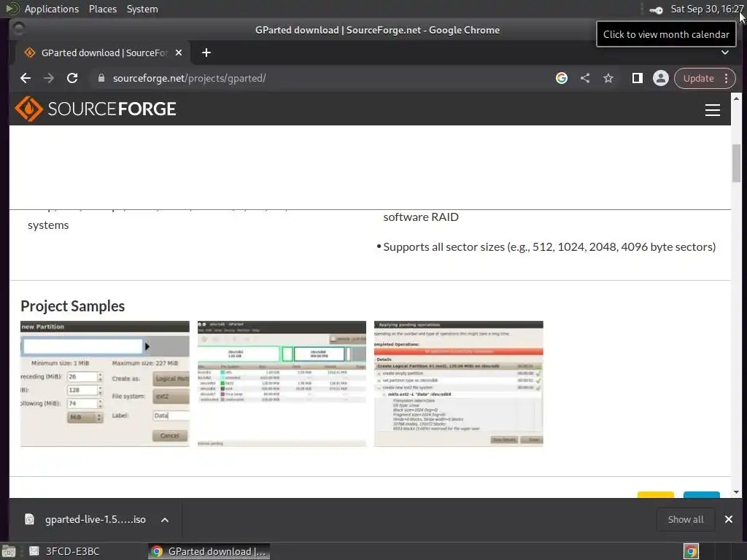Expand the gparted-live download options chevron
The image size is (747, 560).
(x=165, y=520)
